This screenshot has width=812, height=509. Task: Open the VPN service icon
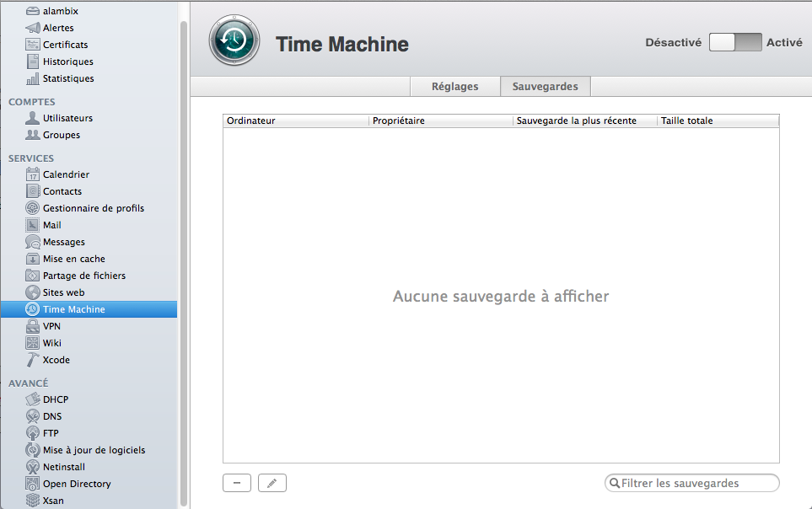[x=33, y=326]
